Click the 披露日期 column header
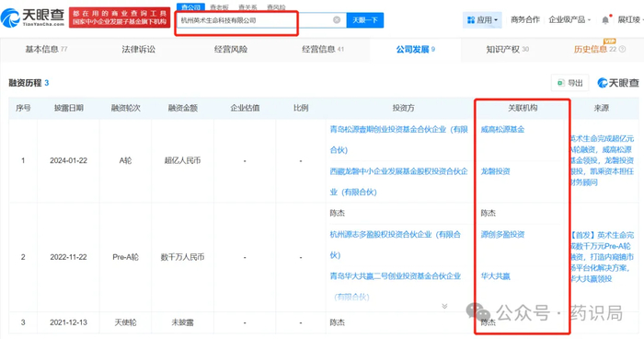 point(69,108)
